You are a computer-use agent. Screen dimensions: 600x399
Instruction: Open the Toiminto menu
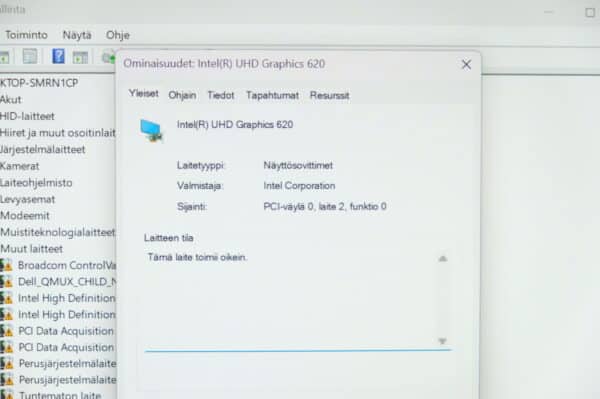[x=26, y=35]
